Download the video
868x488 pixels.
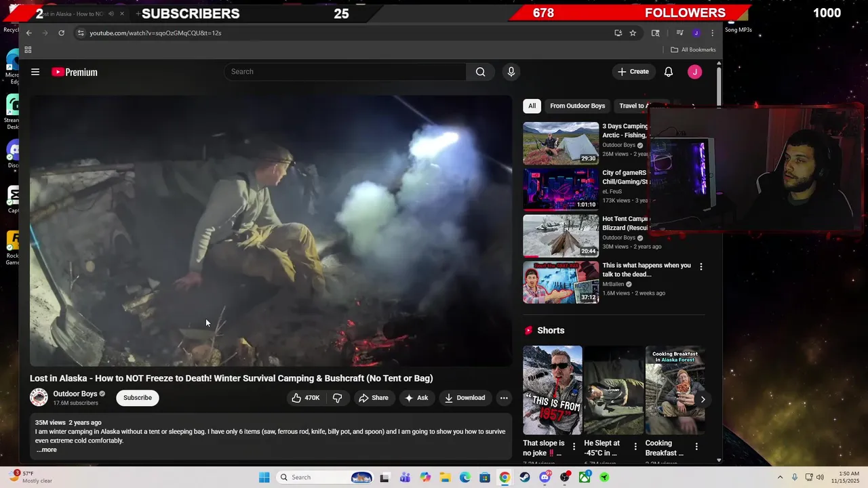point(465,398)
